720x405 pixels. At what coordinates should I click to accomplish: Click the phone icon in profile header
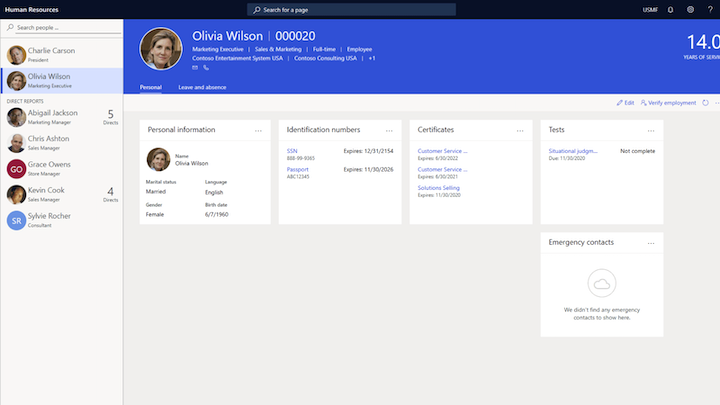coord(207,68)
